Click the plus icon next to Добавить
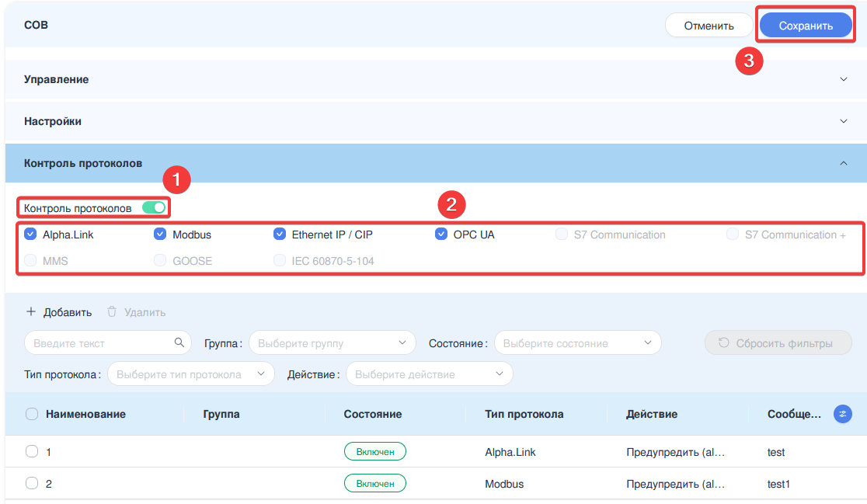867x504 pixels. [31, 312]
